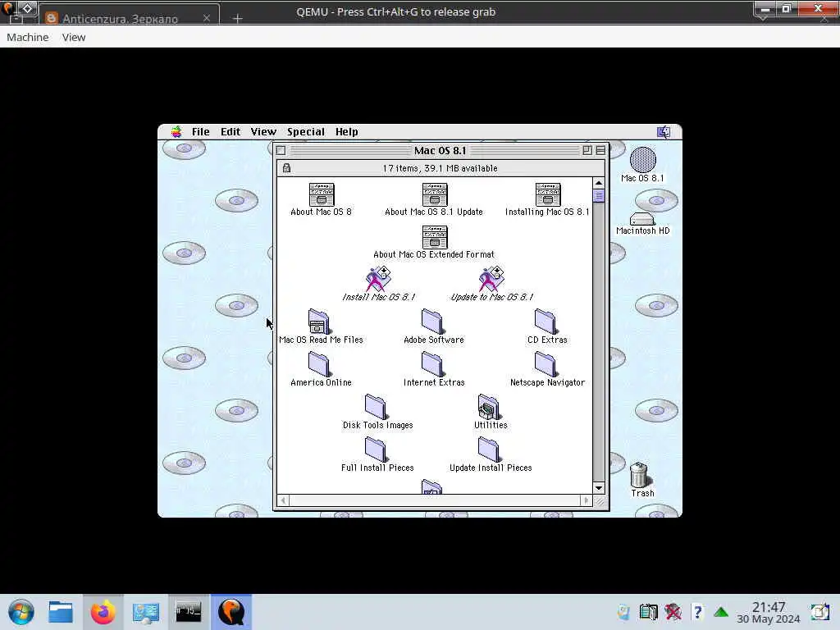Open Firefox from the taskbar

point(103,612)
